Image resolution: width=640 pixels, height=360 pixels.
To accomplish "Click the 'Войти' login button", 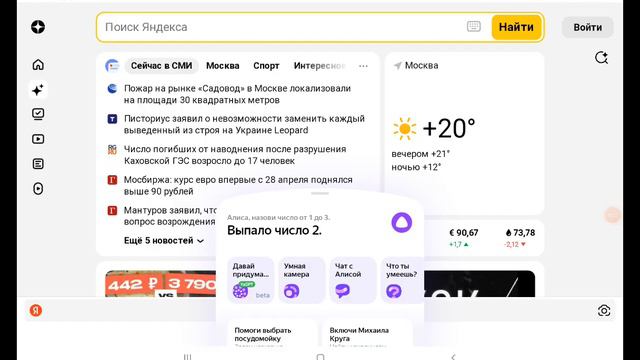I will [x=587, y=27].
